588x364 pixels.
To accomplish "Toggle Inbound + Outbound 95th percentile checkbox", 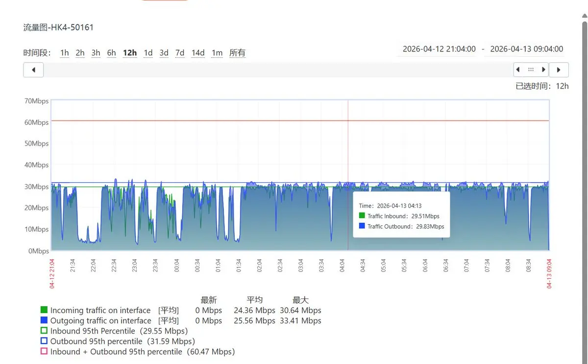I will coord(44,351).
